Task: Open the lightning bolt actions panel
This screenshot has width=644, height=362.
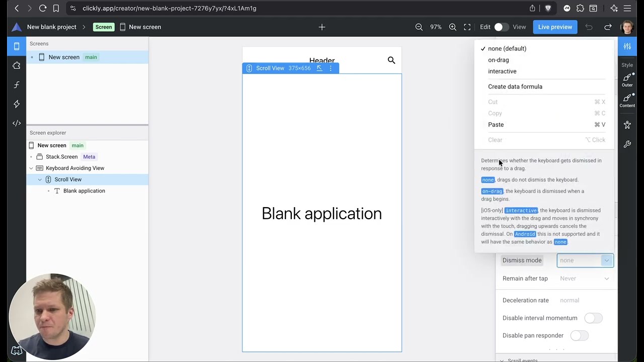Action: point(17,104)
